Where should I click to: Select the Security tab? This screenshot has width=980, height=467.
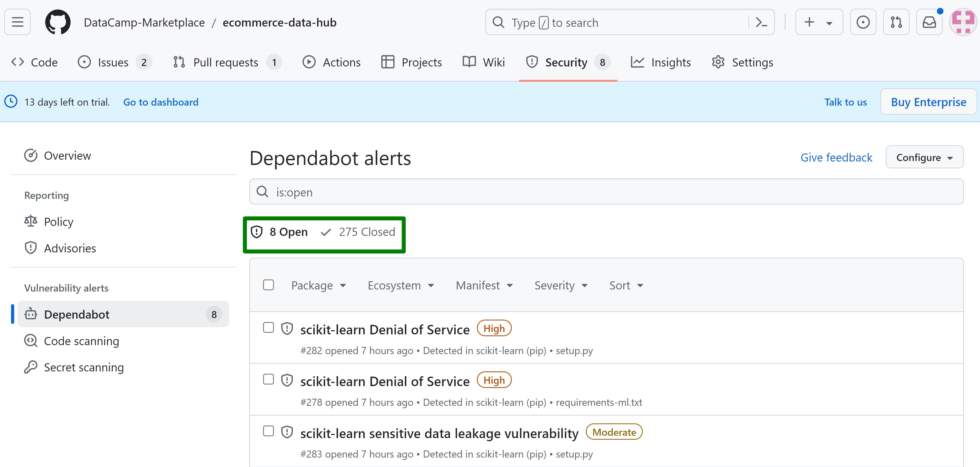(568, 62)
